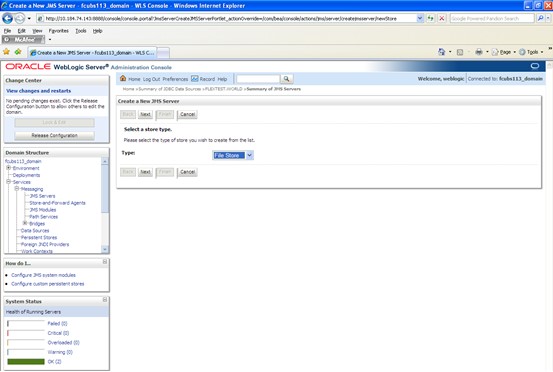The width and height of the screenshot is (553, 372).
Task: Click the browser Back arrow button
Action: pyautogui.click(x=7, y=18)
